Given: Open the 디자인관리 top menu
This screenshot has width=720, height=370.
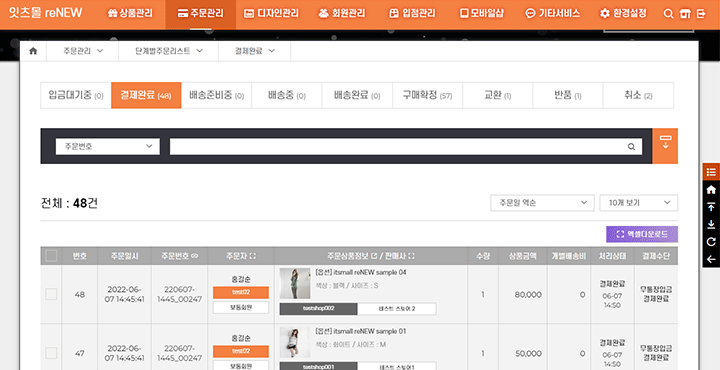Looking at the screenshot, I should tap(271, 13).
